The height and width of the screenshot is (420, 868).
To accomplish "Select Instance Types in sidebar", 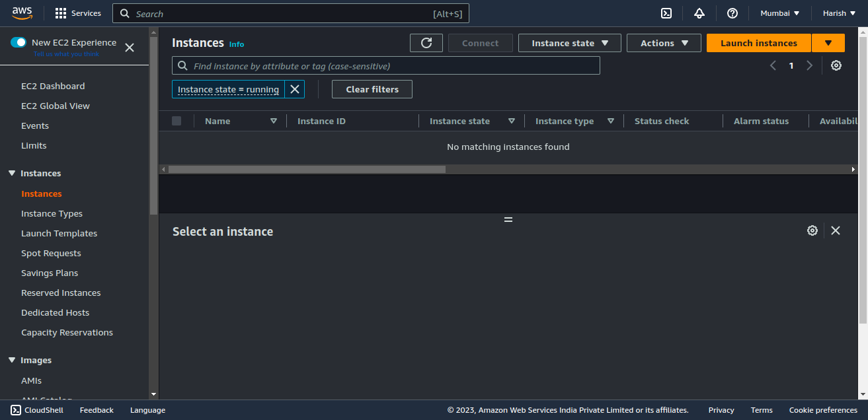I will point(52,213).
